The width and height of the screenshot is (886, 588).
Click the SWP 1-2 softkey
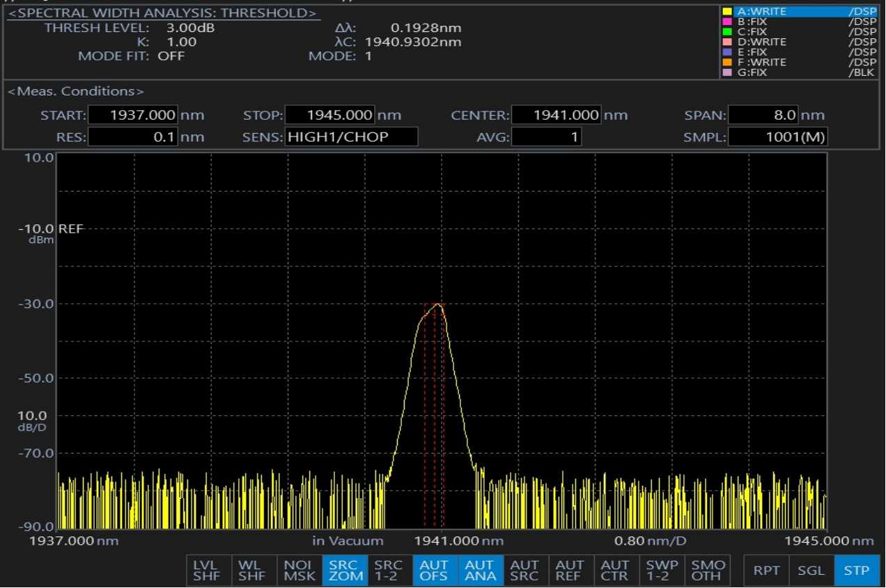662,571
